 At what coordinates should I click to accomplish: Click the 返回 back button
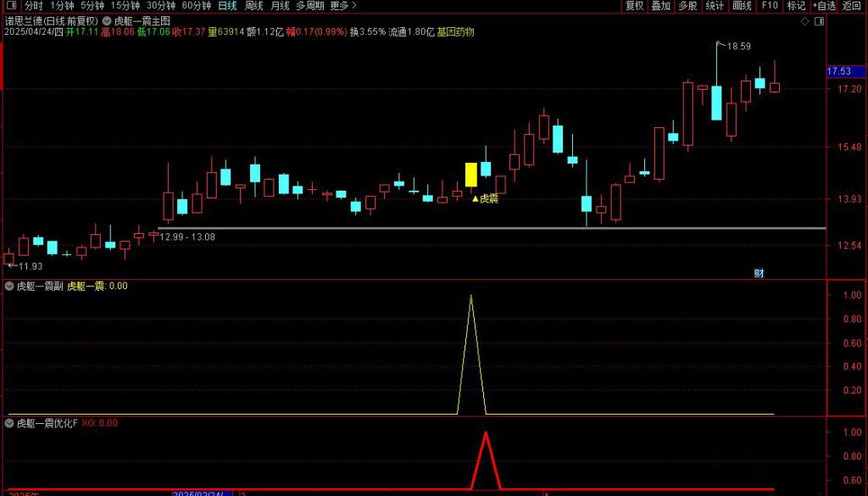pos(852,5)
